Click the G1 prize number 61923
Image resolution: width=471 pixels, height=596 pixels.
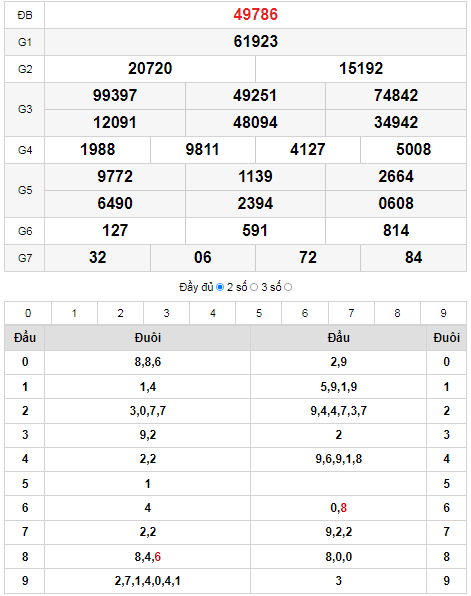(x=255, y=41)
